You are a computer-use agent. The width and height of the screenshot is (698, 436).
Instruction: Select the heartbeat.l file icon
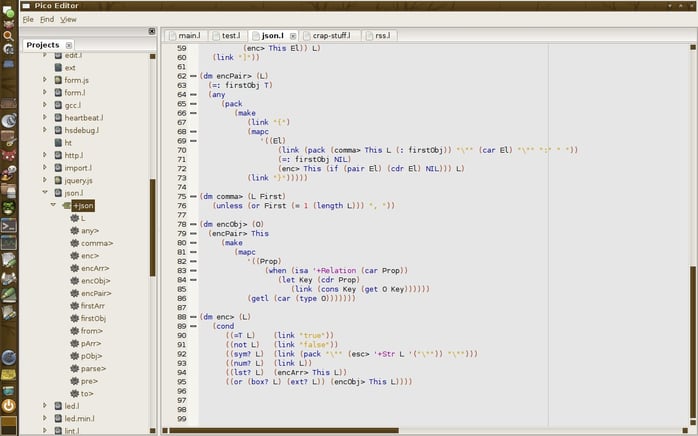(x=58, y=118)
